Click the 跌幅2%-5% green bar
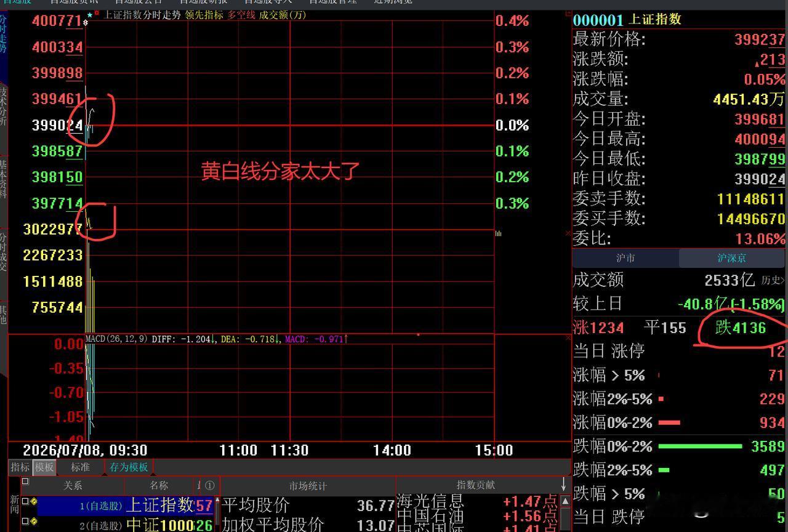 point(664,470)
